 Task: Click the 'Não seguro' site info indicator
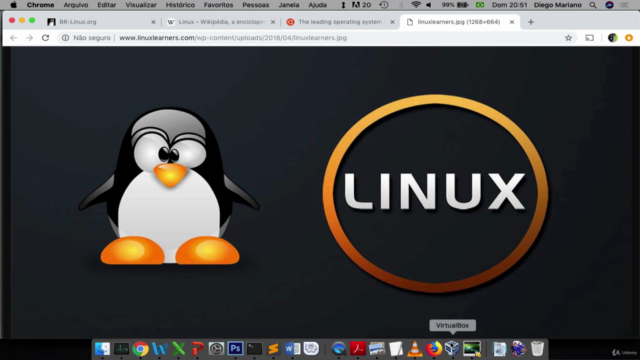(x=86, y=38)
